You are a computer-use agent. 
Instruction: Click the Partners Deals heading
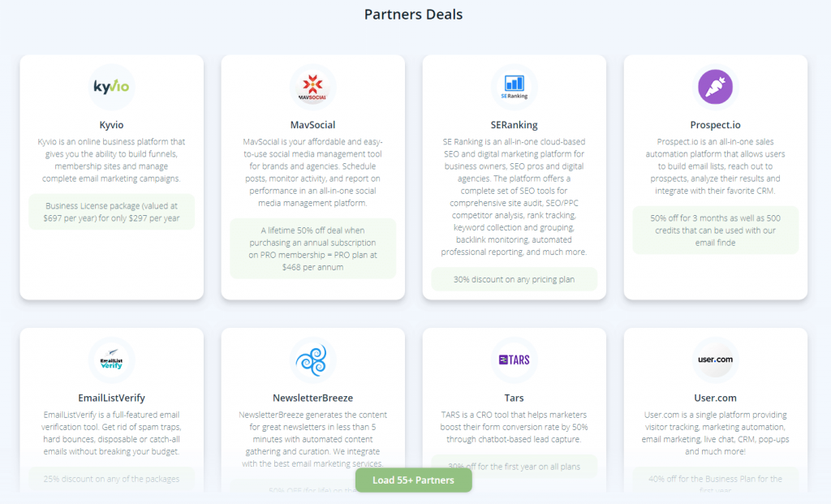[x=413, y=15]
